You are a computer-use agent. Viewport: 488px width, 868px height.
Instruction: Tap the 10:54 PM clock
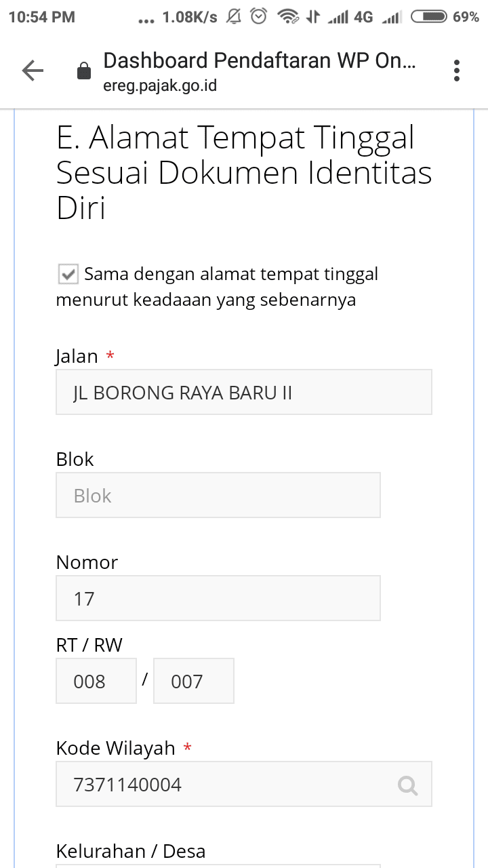click(x=42, y=17)
